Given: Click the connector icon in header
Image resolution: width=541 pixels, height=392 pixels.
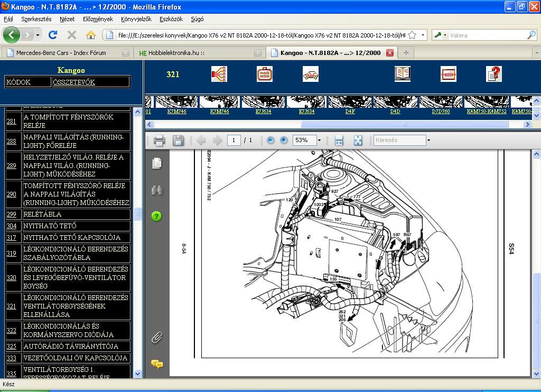Looking at the screenshot, I should point(265,74).
